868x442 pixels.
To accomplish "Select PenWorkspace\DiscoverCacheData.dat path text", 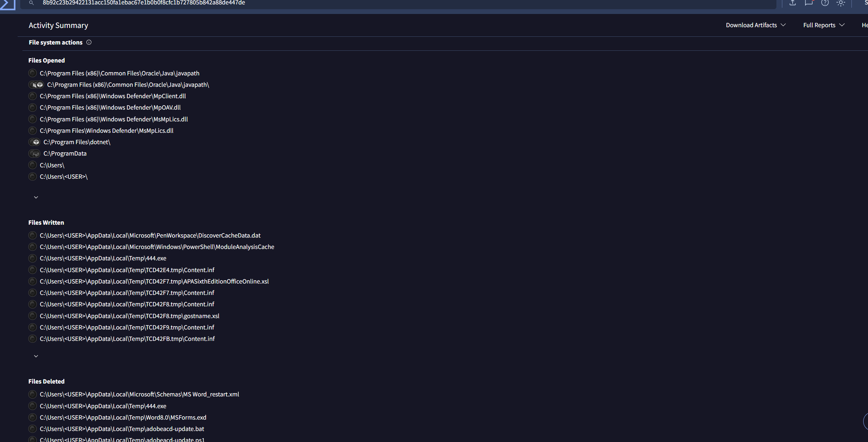I will click(150, 235).
